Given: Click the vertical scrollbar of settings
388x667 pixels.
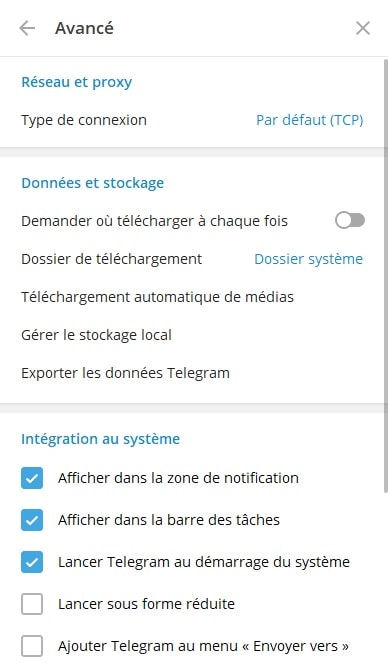Looking at the screenshot, I should tap(386, 276).
